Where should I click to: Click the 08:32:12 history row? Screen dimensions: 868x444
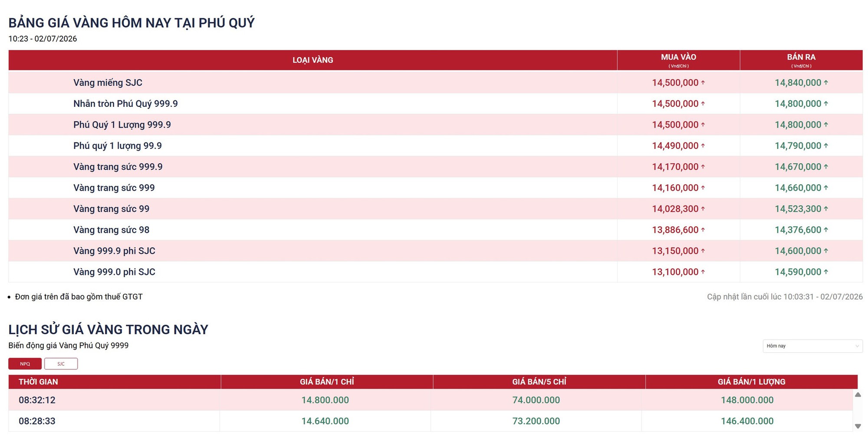pyautogui.click(x=431, y=400)
